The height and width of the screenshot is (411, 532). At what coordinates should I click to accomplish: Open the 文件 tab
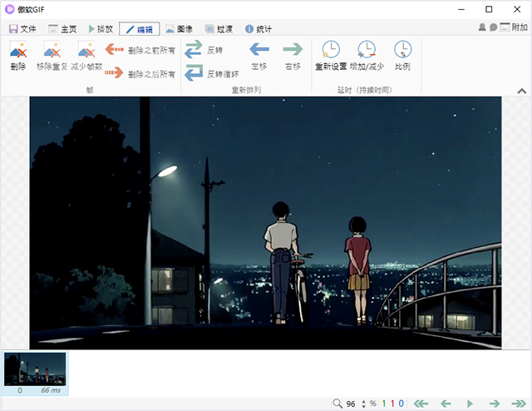22,29
